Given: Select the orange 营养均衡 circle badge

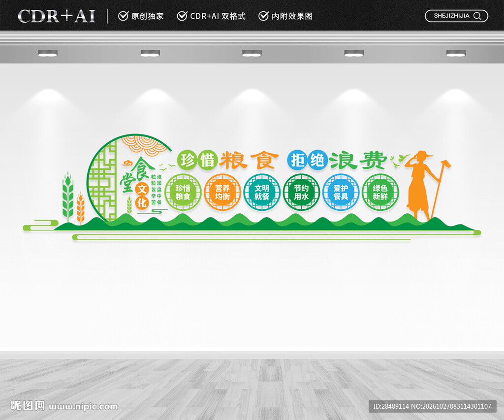Looking at the screenshot, I should click(x=222, y=192).
